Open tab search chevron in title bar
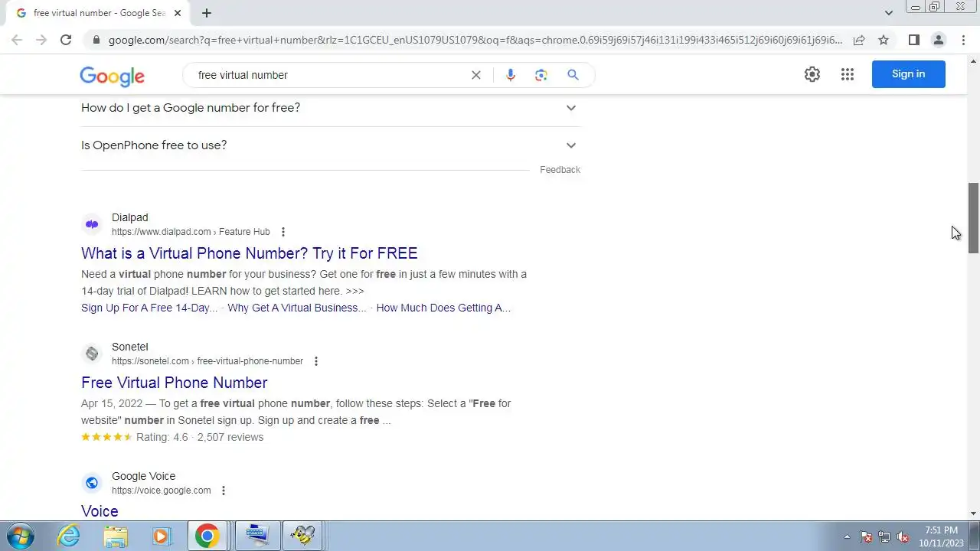Viewport: 980px width, 551px height. (x=889, y=13)
